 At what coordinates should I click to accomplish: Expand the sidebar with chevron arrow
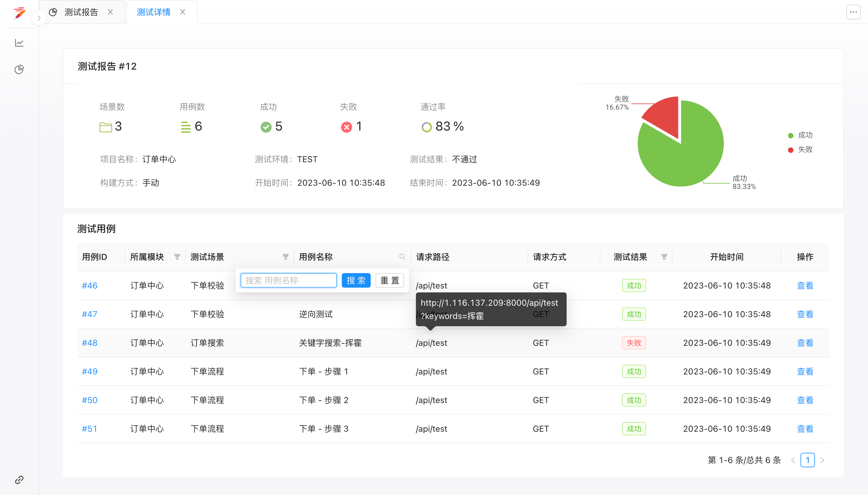tap(39, 18)
